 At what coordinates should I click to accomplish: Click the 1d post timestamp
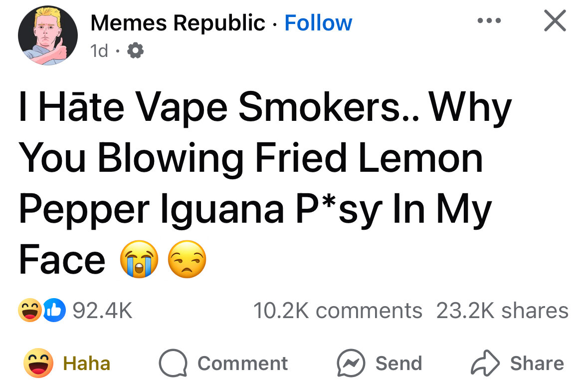(x=99, y=50)
